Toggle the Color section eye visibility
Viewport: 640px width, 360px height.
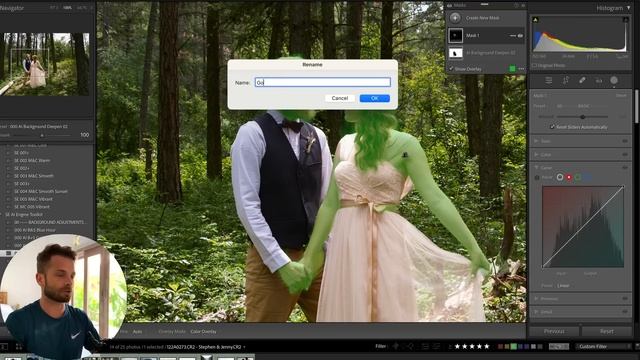click(x=625, y=155)
